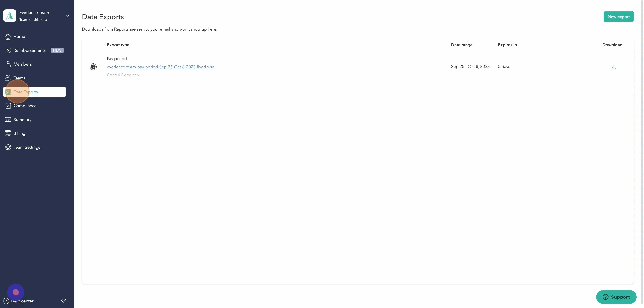Open the pay-period xlsx file link
The width and height of the screenshot is (644, 308).
tap(160, 67)
